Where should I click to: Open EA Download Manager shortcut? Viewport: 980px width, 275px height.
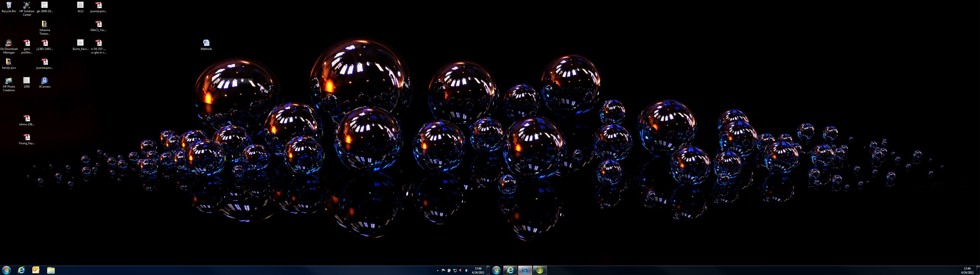pyautogui.click(x=9, y=43)
